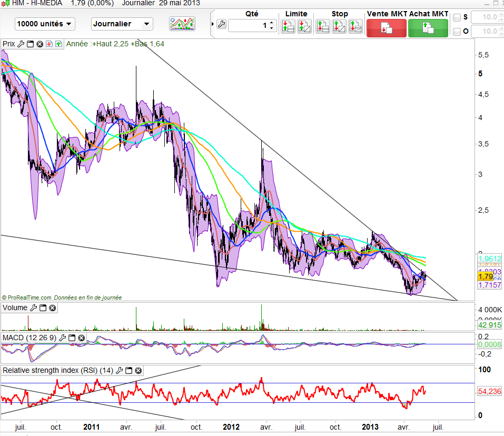This screenshot has height=436, width=504.
Task: Enable the O checkbox
Action: (x=457, y=32)
